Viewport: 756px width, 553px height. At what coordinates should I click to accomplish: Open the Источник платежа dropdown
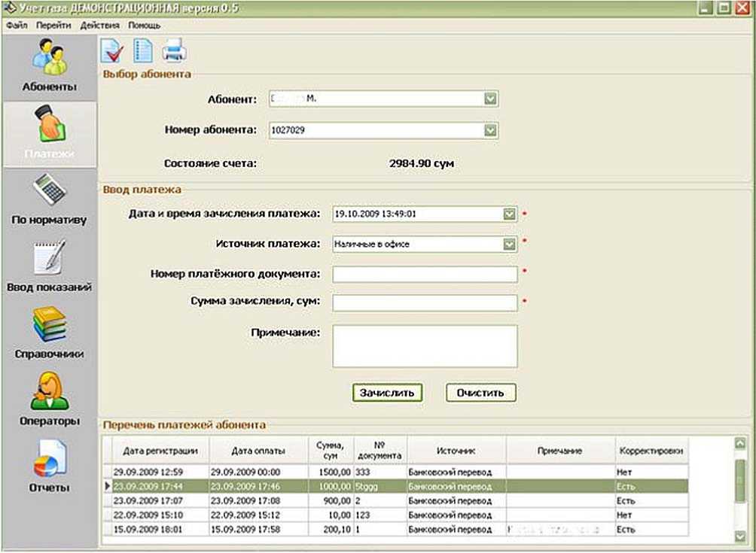(510, 245)
